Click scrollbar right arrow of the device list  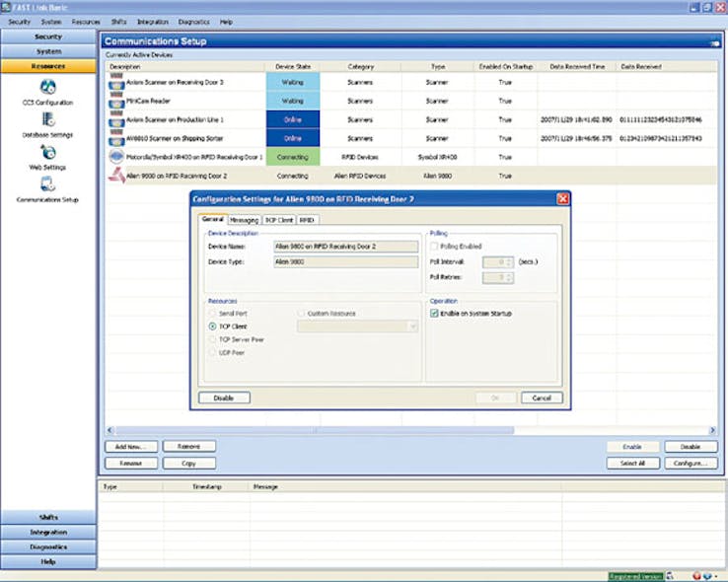pyautogui.click(x=712, y=430)
